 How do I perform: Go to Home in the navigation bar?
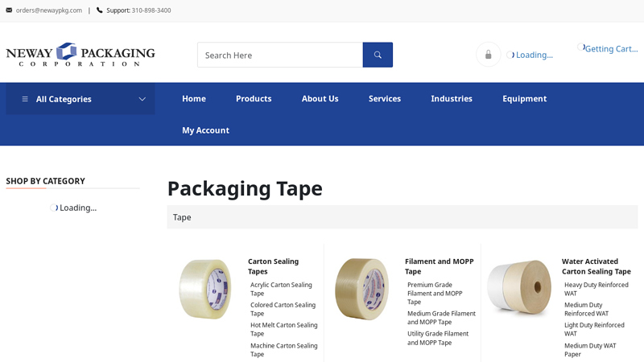(194, 98)
